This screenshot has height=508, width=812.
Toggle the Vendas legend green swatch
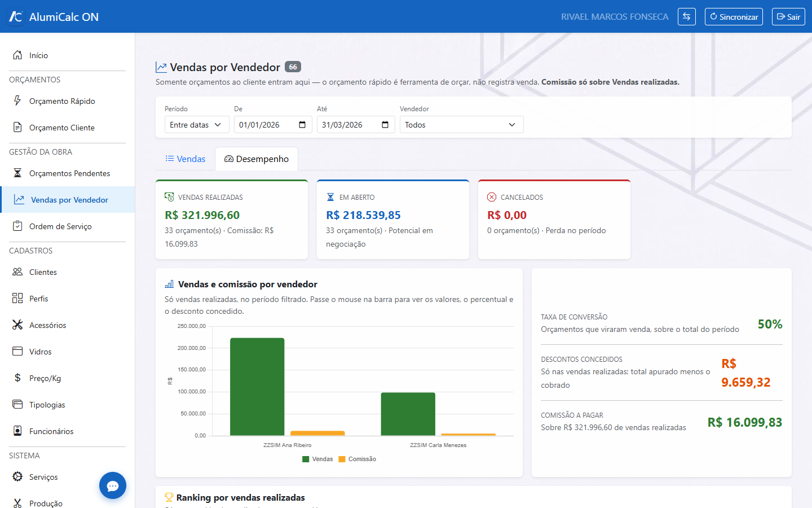pos(306,459)
